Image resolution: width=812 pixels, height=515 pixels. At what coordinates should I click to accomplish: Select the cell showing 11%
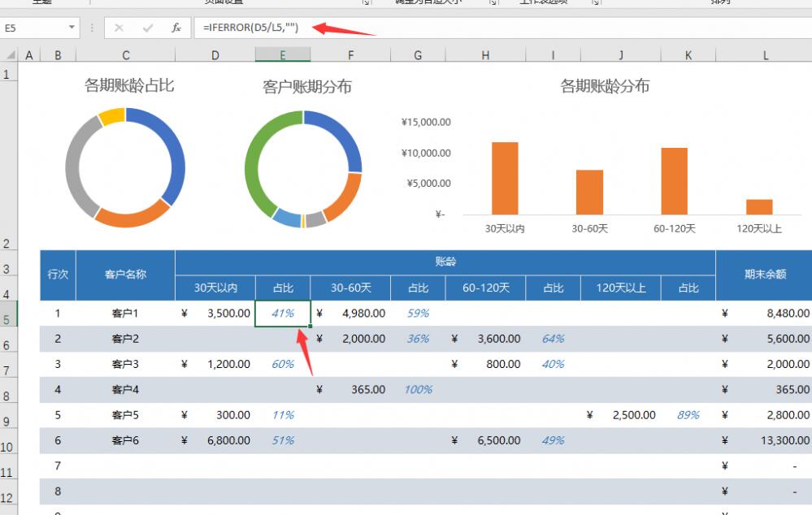coord(283,415)
